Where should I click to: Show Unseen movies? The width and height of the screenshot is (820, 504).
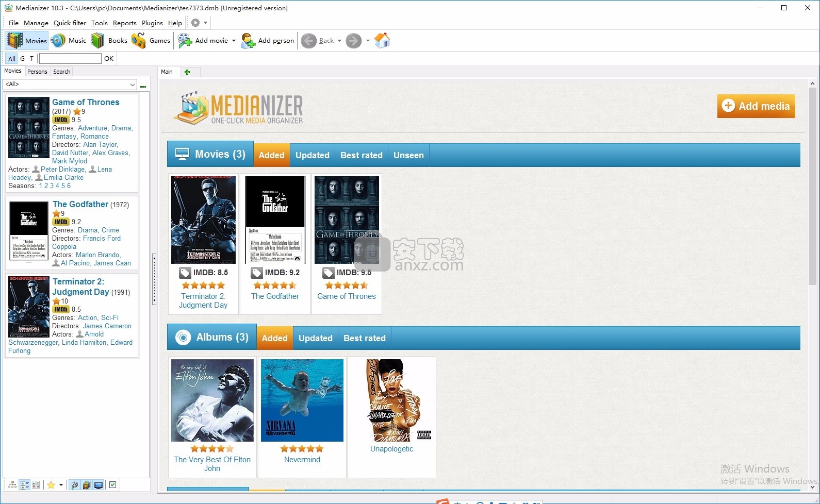(408, 155)
